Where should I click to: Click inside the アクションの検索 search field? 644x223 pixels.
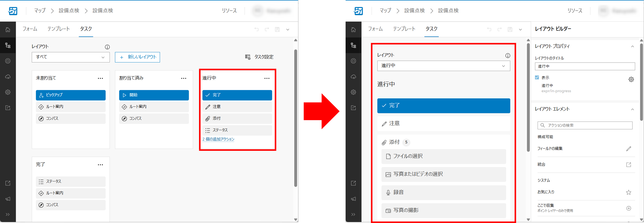click(585, 125)
